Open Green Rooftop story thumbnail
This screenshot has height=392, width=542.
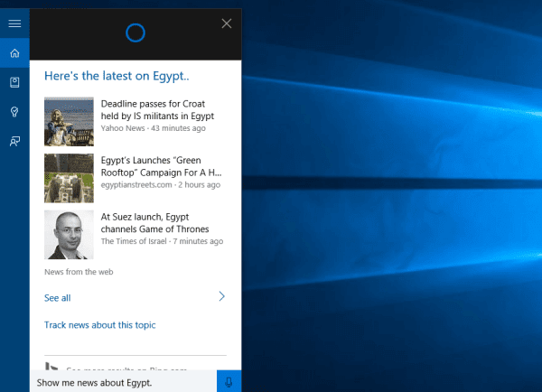click(69, 178)
